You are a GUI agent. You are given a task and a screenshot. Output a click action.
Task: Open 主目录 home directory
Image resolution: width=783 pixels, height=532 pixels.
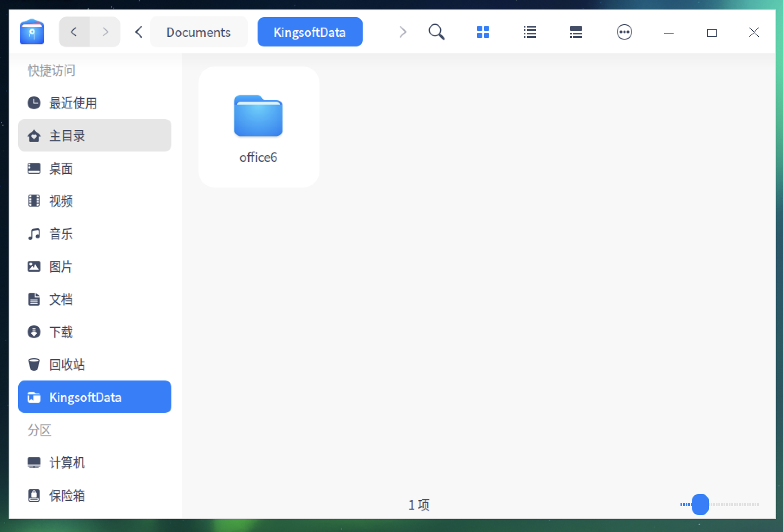95,135
